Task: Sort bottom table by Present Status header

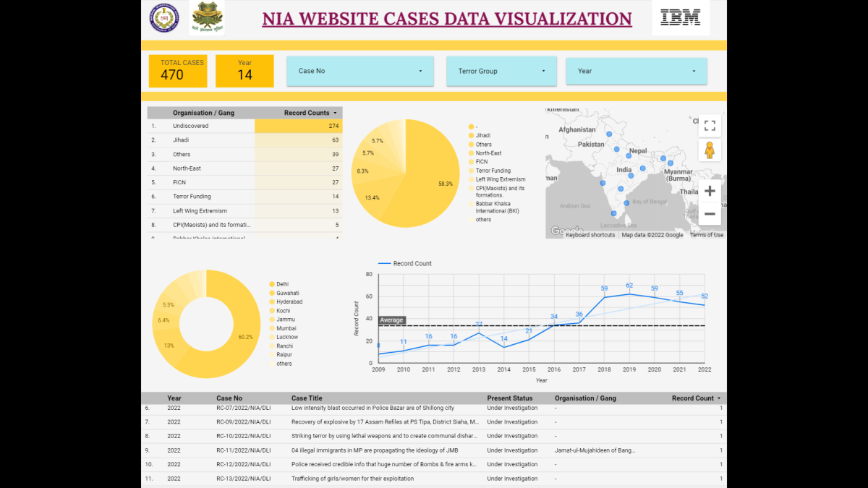Action: 509,398
